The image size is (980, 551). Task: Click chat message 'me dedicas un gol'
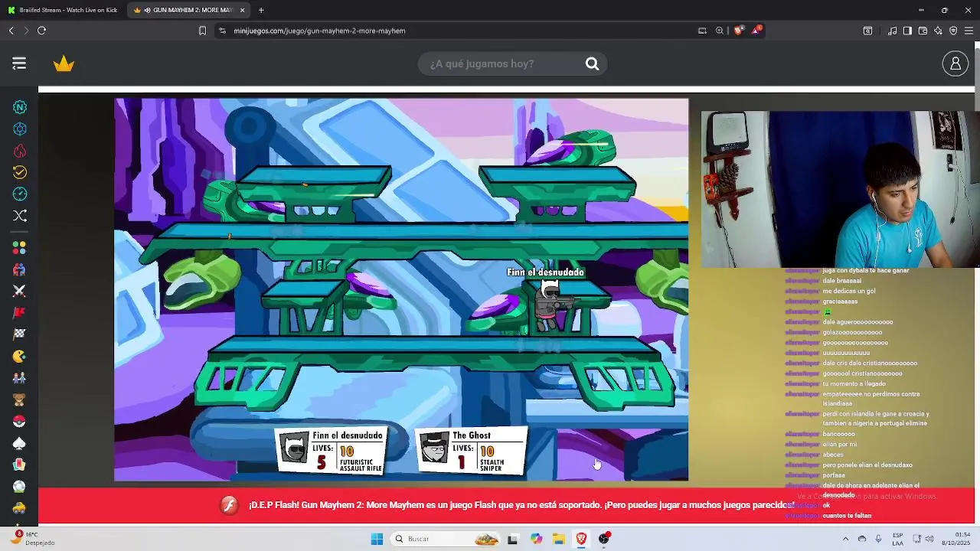849,291
